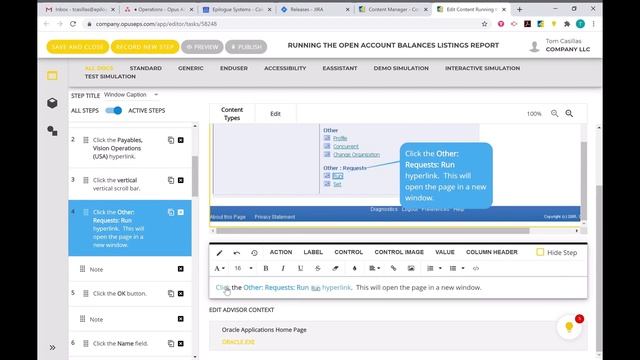Click the eraser clear formatting icon
Screen dimensions: 640x360
[335, 268]
